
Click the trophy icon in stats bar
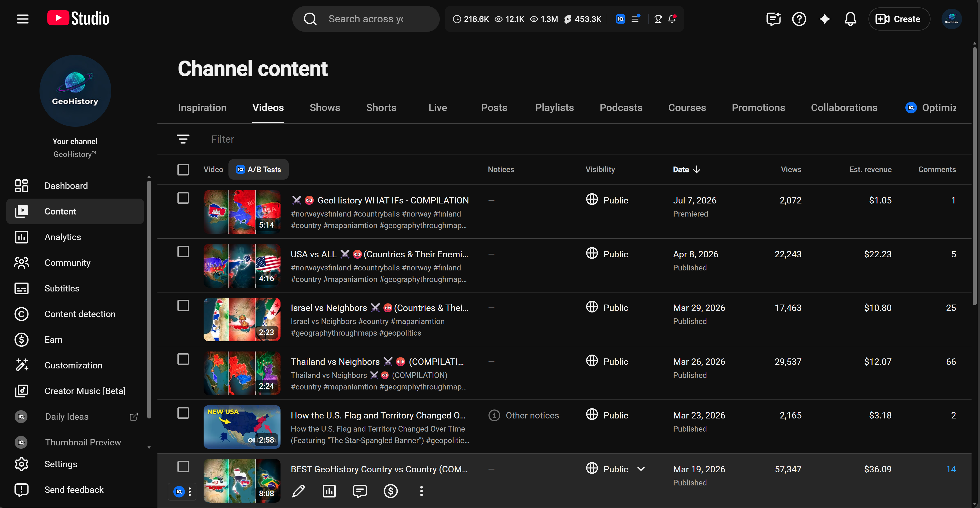click(658, 19)
